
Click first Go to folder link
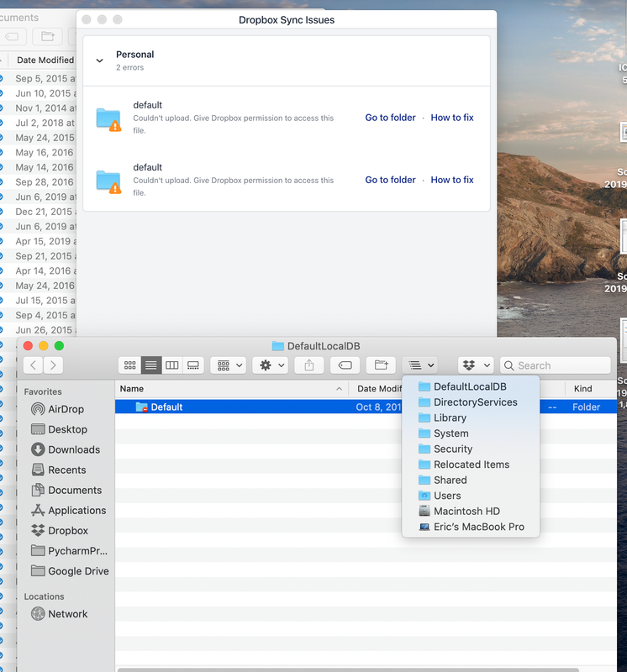point(390,118)
